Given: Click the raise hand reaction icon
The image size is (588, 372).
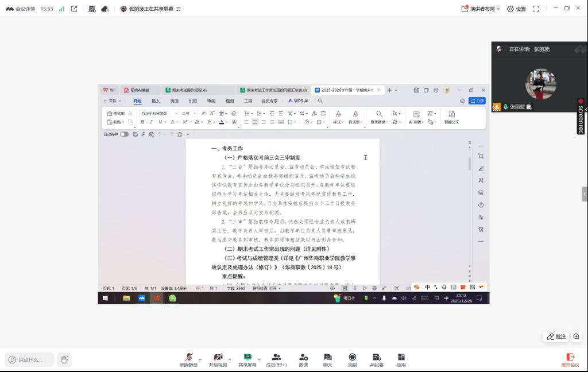Looking at the screenshot, I should point(65,359).
